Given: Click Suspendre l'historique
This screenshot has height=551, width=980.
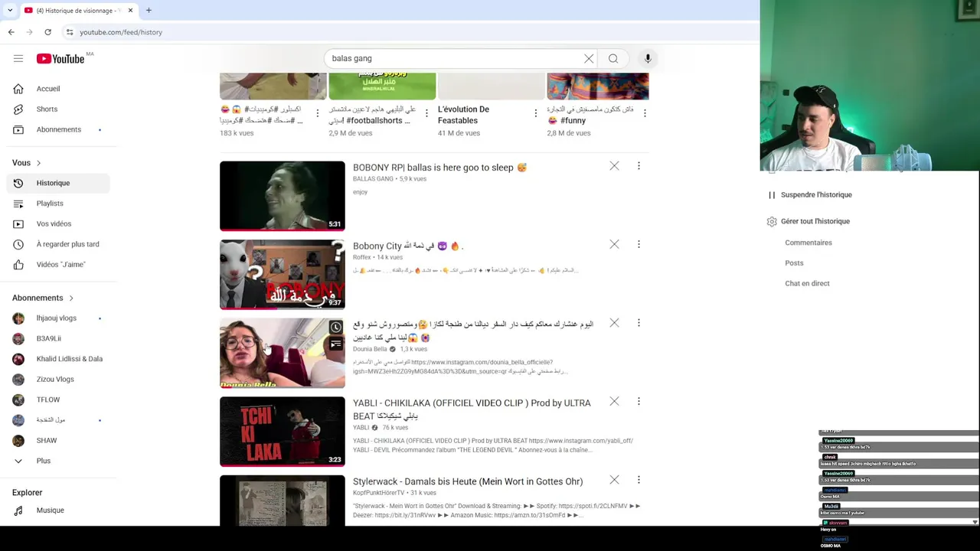Looking at the screenshot, I should pos(816,194).
